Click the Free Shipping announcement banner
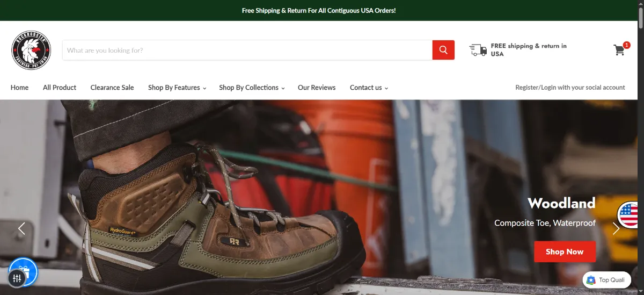 point(319,10)
